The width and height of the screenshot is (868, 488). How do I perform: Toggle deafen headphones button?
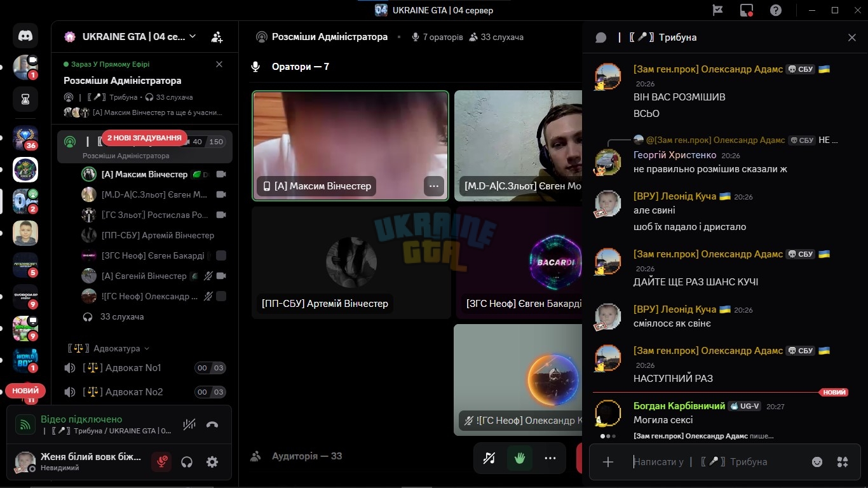tap(187, 462)
